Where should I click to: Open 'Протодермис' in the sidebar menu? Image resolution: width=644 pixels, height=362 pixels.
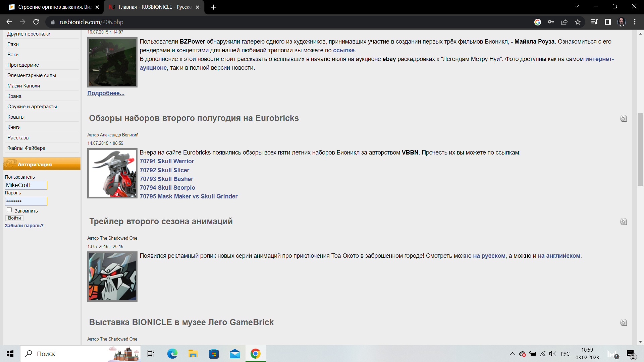[23, 65]
